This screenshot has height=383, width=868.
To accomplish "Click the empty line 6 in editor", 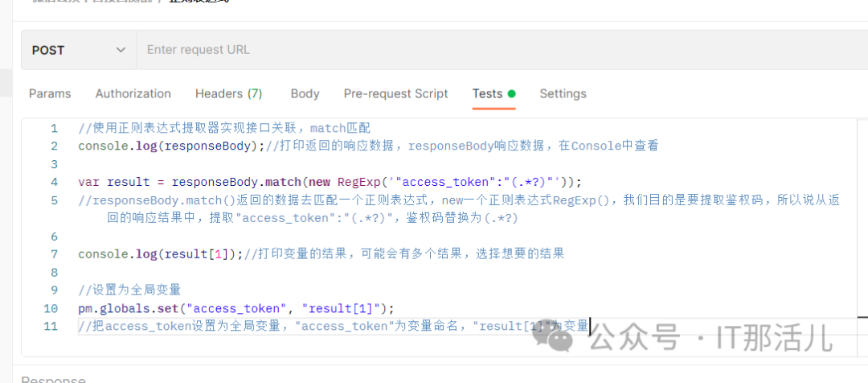I will tap(321, 237).
